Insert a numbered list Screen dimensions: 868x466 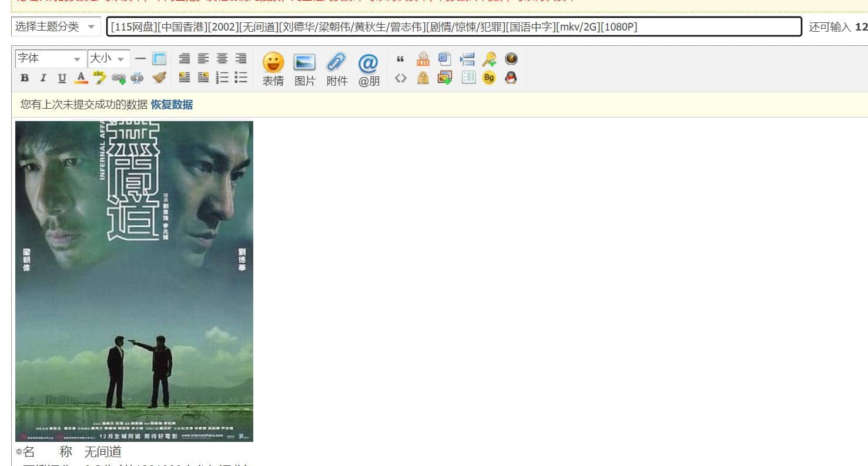coord(222,78)
